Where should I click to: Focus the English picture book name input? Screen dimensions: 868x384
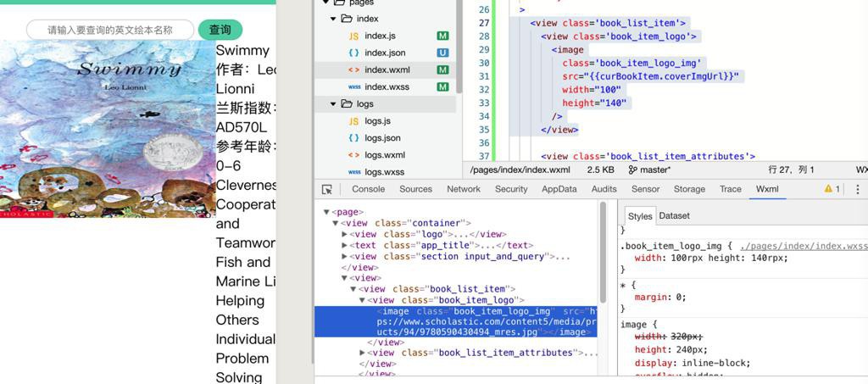pos(110,30)
